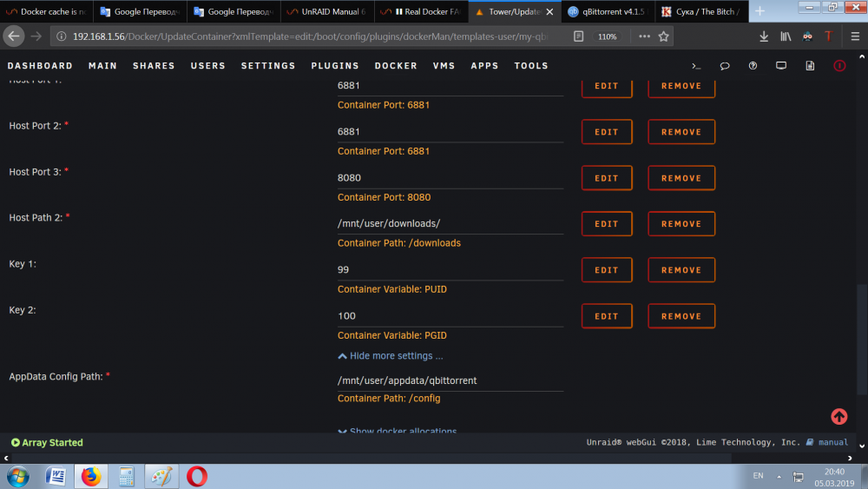Remove Host Port 3 (8080)

click(x=681, y=178)
